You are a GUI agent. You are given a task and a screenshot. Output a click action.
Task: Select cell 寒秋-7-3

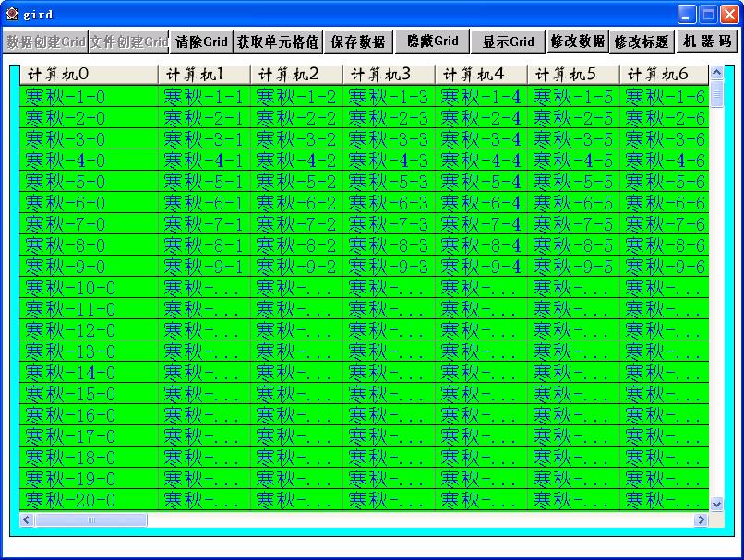tap(389, 224)
